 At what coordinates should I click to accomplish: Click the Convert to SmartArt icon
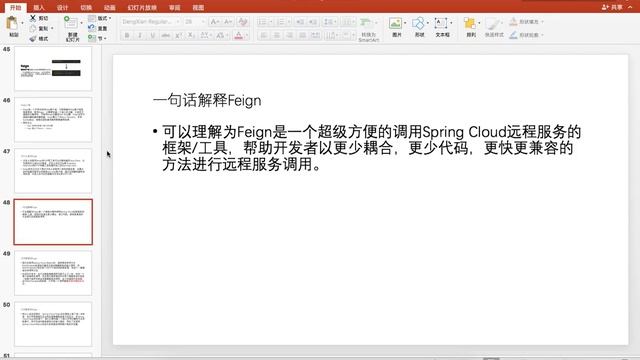366,23
